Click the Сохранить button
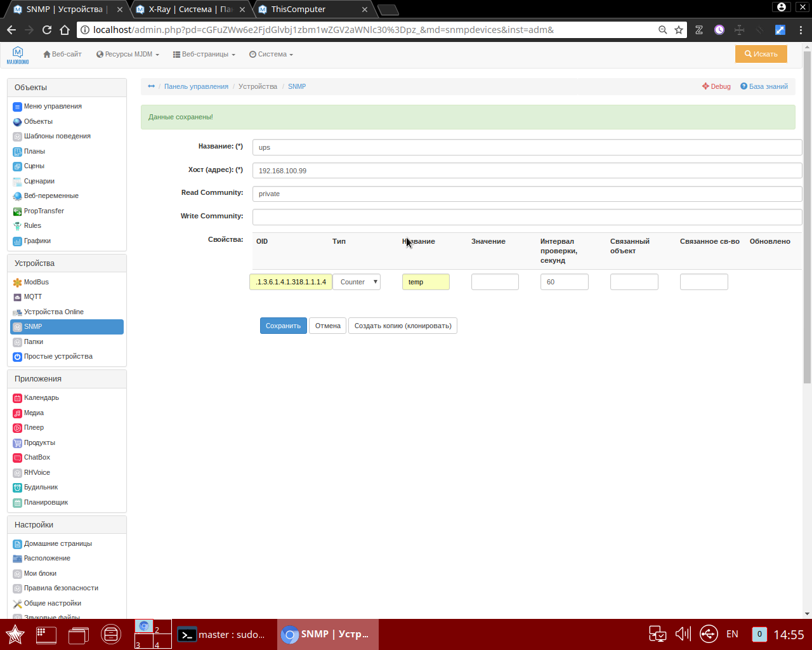The width and height of the screenshot is (812, 650). tap(283, 325)
